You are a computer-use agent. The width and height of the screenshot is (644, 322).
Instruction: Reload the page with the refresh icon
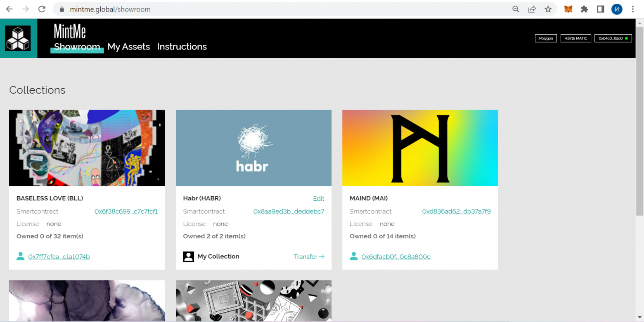click(x=42, y=9)
